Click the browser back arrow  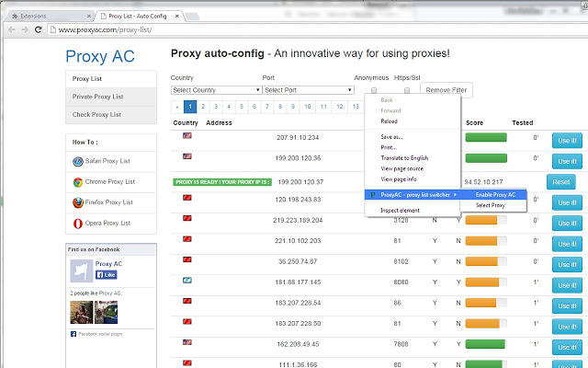pos(12,29)
